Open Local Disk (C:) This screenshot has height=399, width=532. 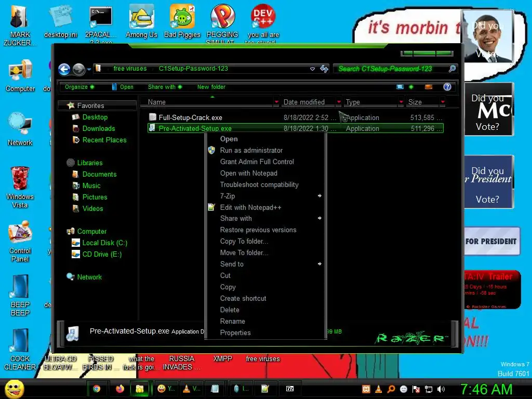pos(104,243)
